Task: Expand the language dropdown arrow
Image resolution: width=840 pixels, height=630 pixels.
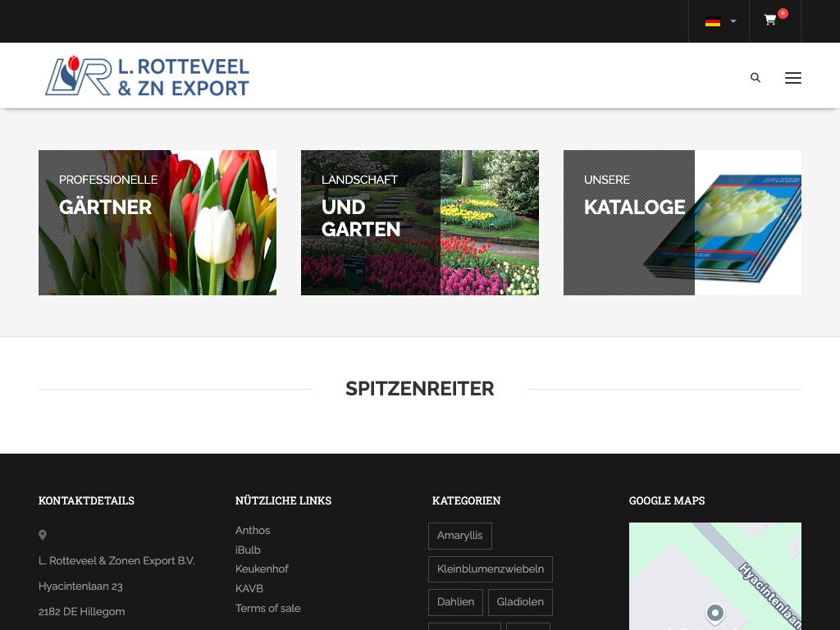Action: [733, 21]
